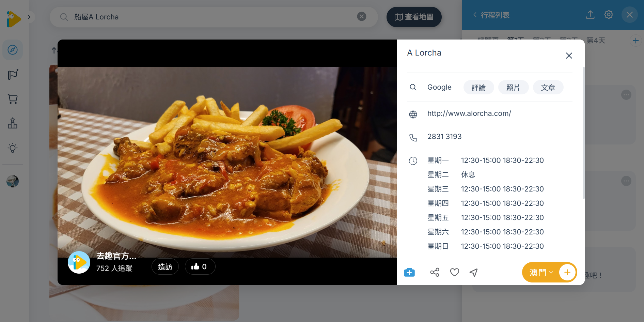The width and height of the screenshot is (644, 322).
Task: Click the phone icon
Action: coord(413,138)
